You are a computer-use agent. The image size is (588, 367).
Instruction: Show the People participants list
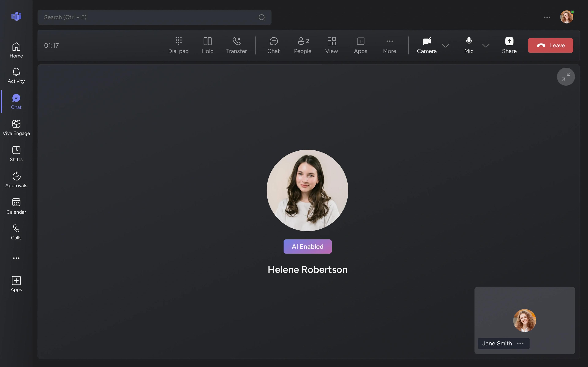click(x=303, y=45)
